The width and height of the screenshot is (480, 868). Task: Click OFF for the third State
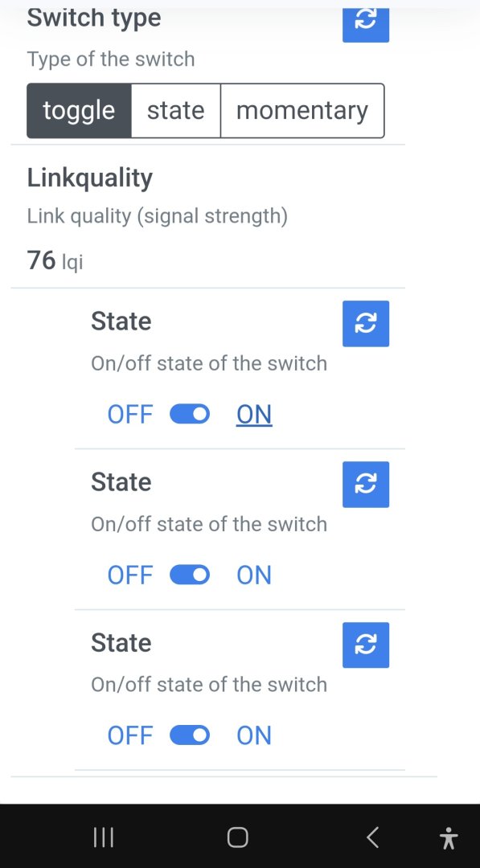pos(130,735)
